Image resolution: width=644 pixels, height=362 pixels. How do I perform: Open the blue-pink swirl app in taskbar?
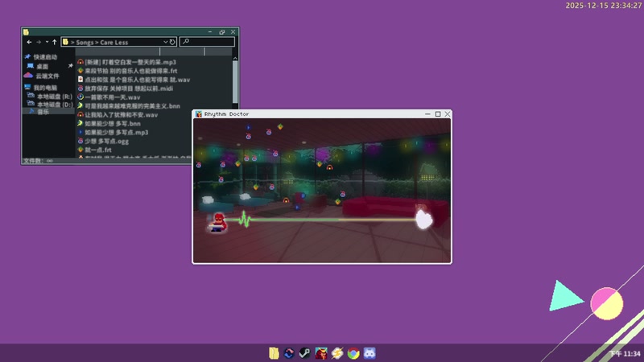(289, 353)
